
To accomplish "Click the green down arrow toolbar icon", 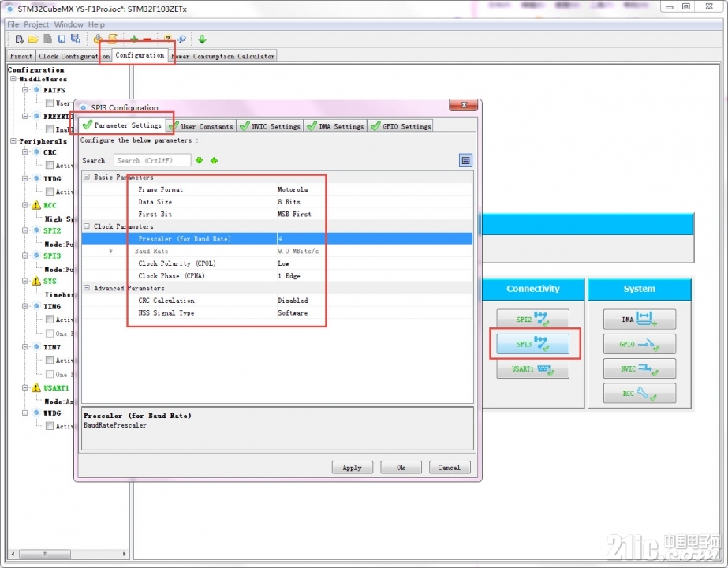I will tap(202, 39).
